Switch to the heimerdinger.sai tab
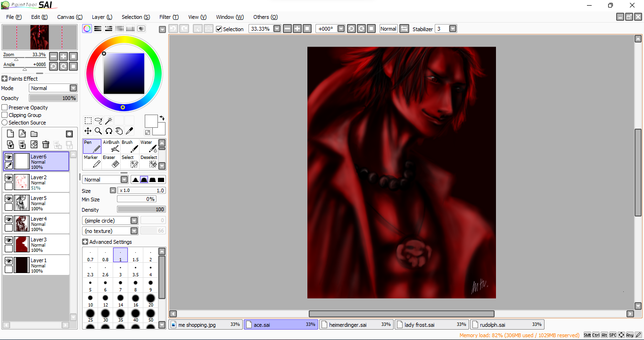The height and width of the screenshot is (340, 644). pyautogui.click(x=357, y=324)
